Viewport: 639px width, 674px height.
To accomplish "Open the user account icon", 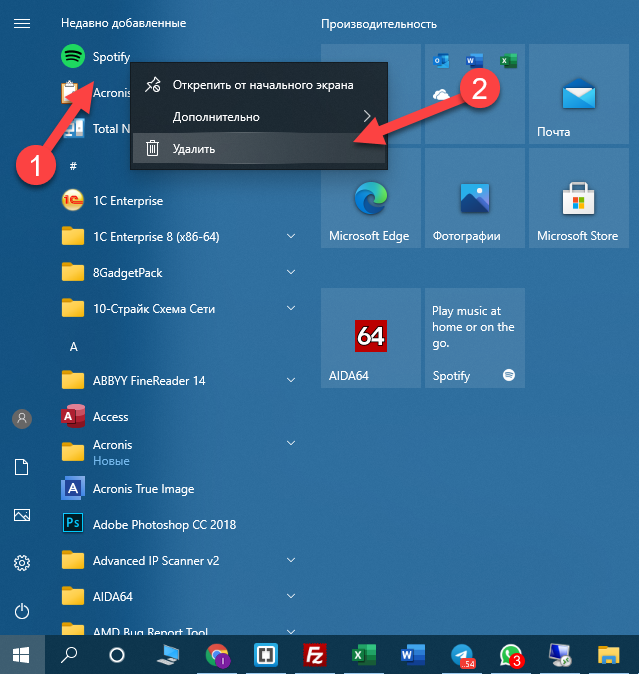I will click(x=22, y=419).
